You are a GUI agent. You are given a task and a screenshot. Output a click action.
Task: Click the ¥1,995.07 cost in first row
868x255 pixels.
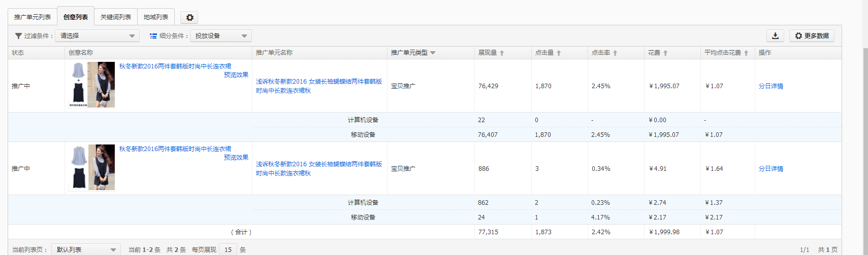coord(664,86)
